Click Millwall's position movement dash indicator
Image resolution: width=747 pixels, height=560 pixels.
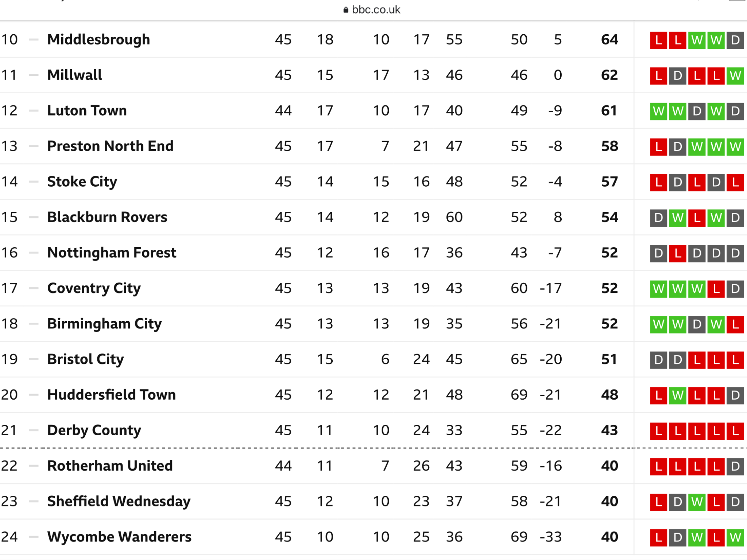click(x=34, y=75)
